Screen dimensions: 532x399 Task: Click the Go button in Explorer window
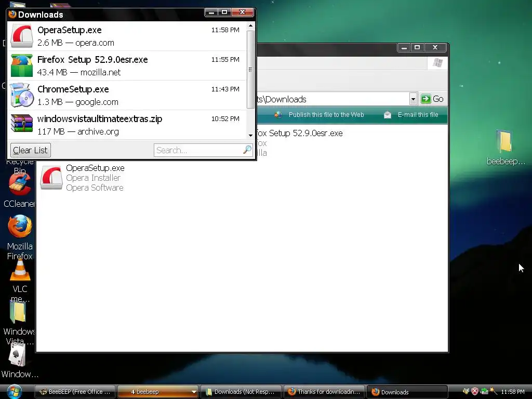coord(432,99)
